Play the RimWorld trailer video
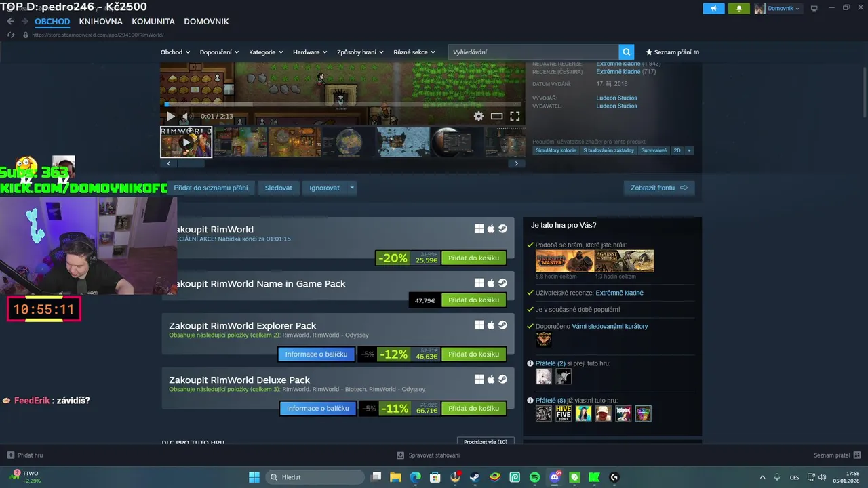The width and height of the screenshot is (868, 488). point(170,116)
